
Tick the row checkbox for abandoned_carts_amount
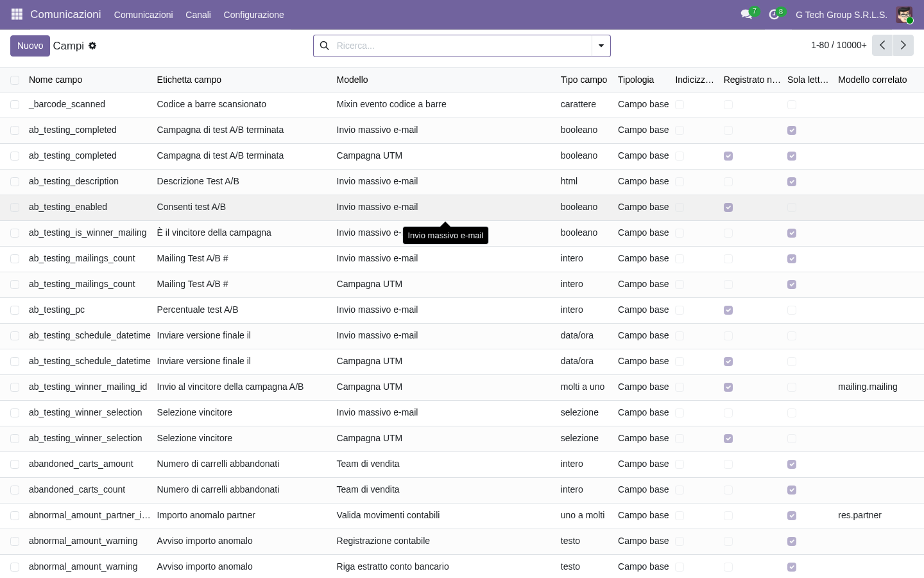pos(15,464)
